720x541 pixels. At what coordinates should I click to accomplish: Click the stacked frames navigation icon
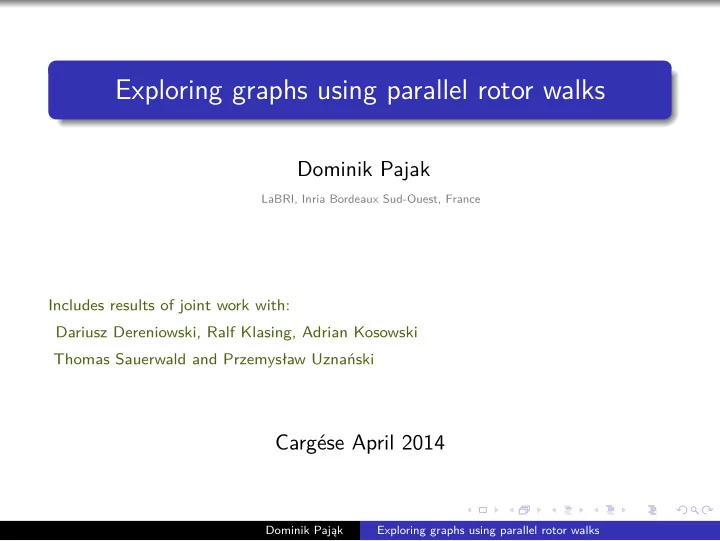pos(524,510)
